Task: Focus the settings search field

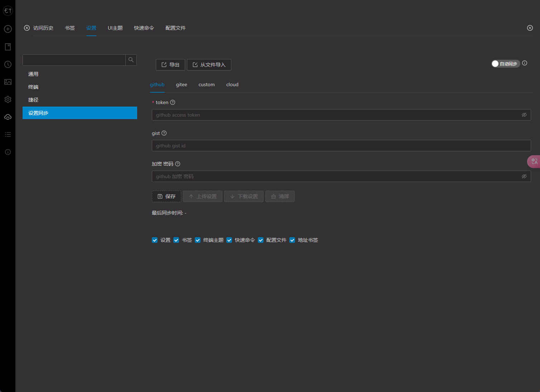Action: click(74, 60)
